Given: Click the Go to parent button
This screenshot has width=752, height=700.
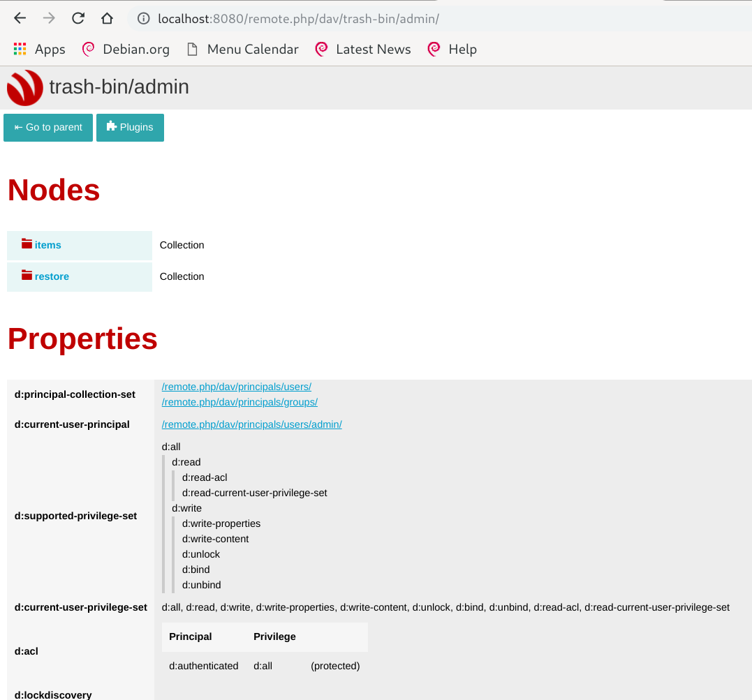Looking at the screenshot, I should tap(47, 127).
